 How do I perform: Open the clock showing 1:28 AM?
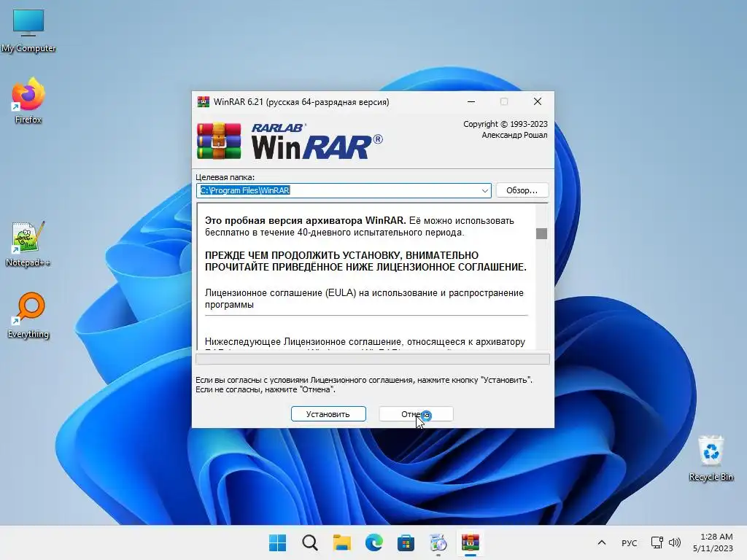[713, 542]
